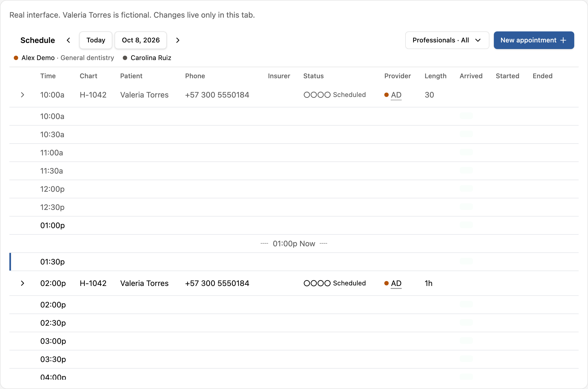
Task: Click the Ended column header
Action: [542, 76]
